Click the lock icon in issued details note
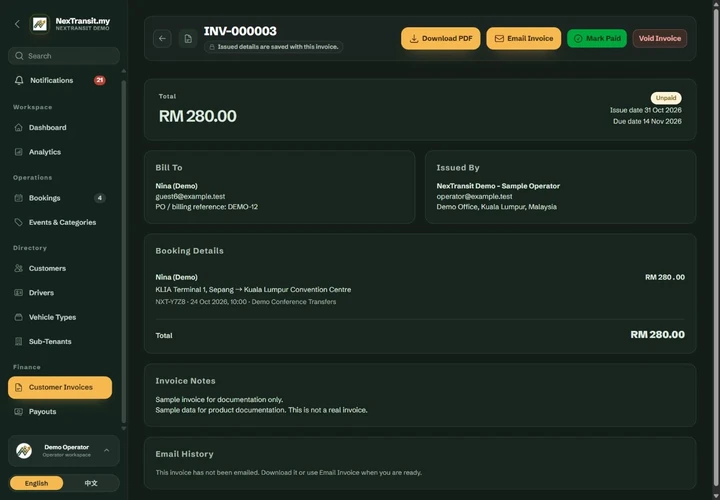 coord(212,47)
